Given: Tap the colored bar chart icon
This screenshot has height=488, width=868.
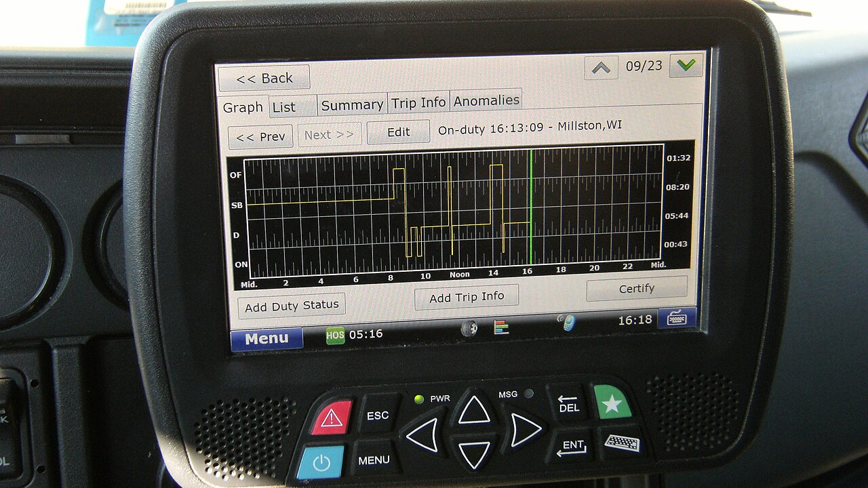Looking at the screenshot, I should pos(501,327).
